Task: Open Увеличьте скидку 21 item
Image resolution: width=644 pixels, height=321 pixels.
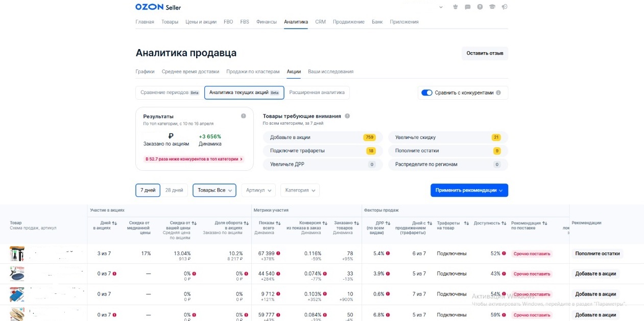Action: click(448, 137)
